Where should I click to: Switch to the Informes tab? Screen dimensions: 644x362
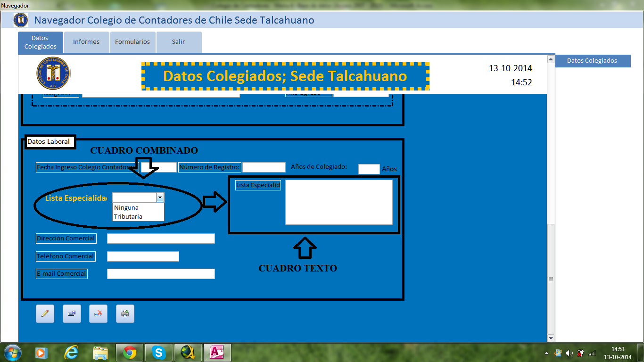(86, 42)
